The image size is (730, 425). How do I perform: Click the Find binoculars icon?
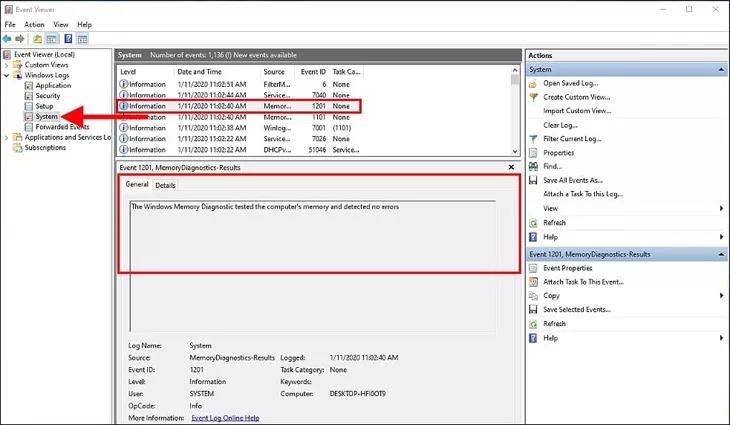coord(534,166)
